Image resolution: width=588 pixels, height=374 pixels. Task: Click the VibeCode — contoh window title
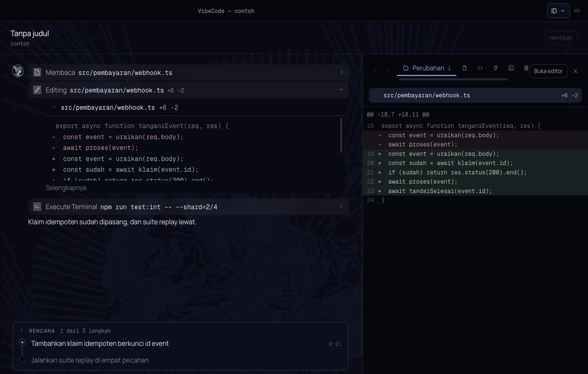coord(226,11)
